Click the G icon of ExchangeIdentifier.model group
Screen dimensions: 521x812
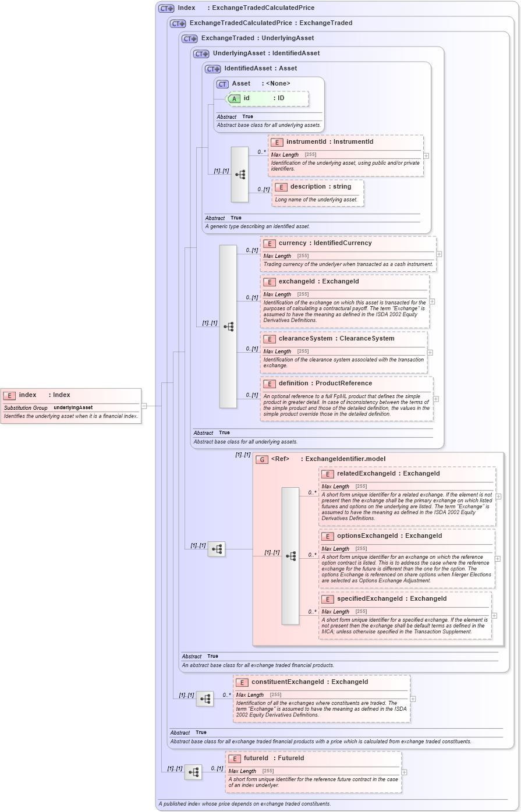click(x=261, y=459)
